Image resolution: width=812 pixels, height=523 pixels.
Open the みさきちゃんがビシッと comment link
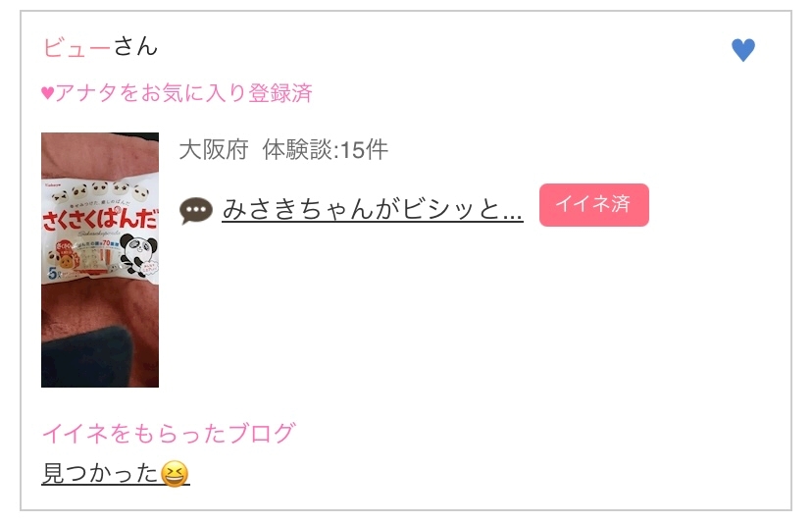(373, 209)
